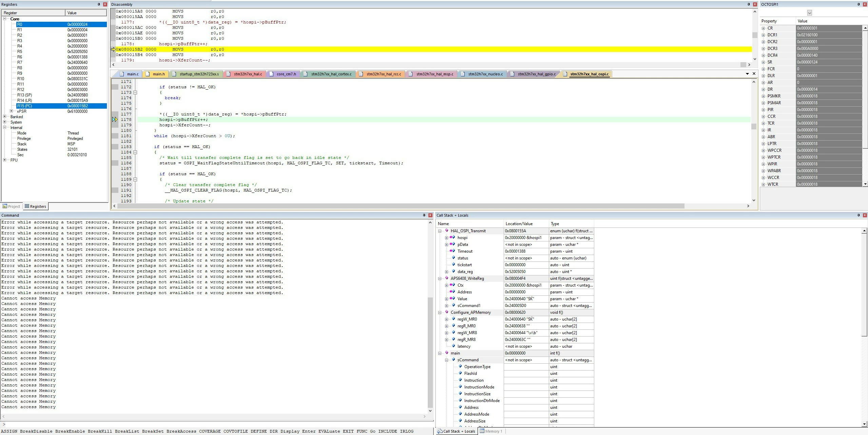Expand the CR property in OCTOSPI1
The image size is (868, 435).
tap(763, 28)
